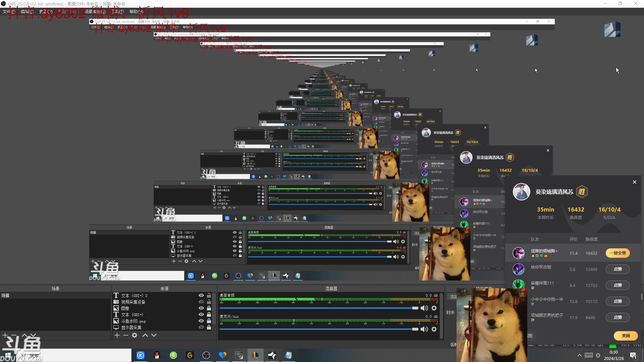
Task: Click 点赞 for 麻酱拌面111
Action: pyautogui.click(x=618, y=285)
